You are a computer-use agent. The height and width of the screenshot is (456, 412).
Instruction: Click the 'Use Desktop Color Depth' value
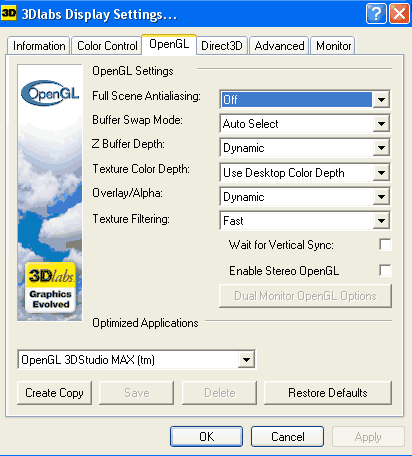tap(284, 173)
